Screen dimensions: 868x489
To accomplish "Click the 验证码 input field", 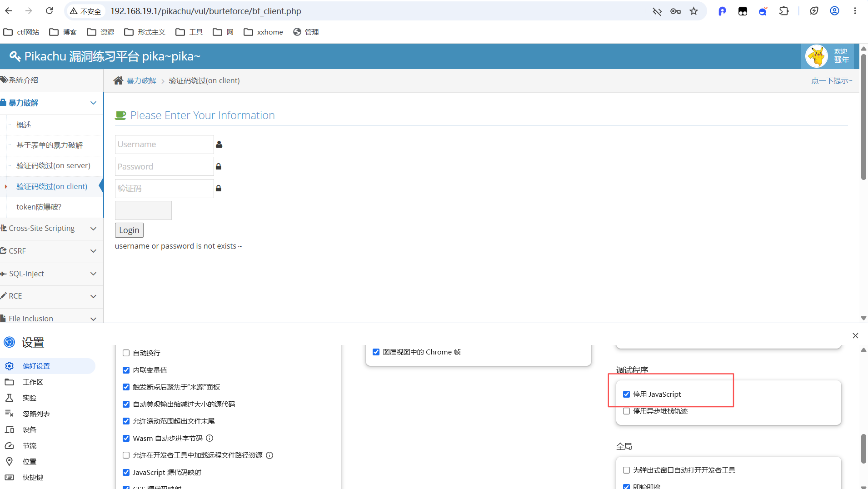I will click(164, 188).
